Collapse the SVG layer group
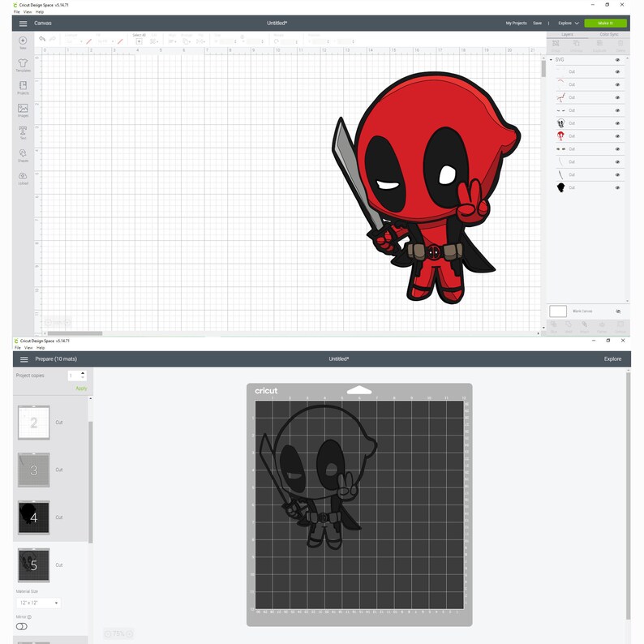 tap(551, 60)
